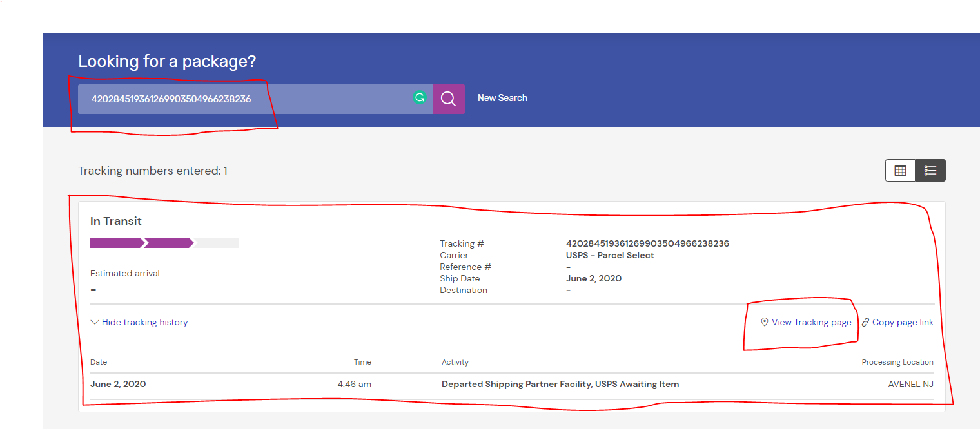Click the Date column header
Image resolution: width=980 pixels, height=429 pixels.
pyautogui.click(x=99, y=362)
